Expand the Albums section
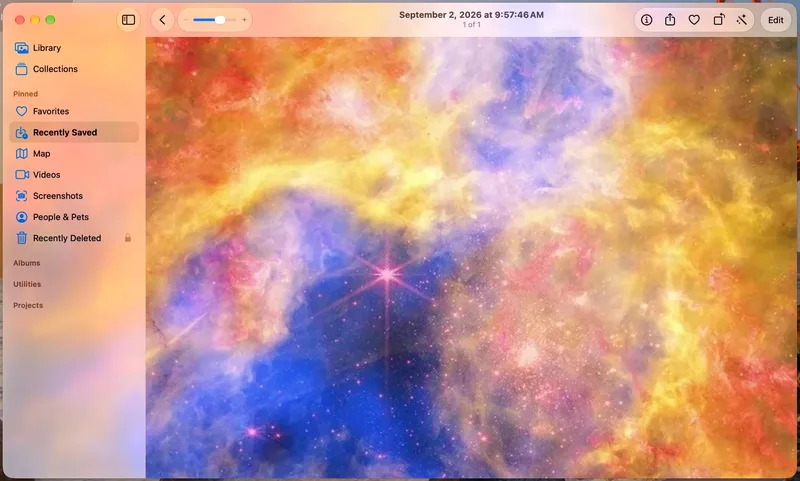 pos(27,263)
